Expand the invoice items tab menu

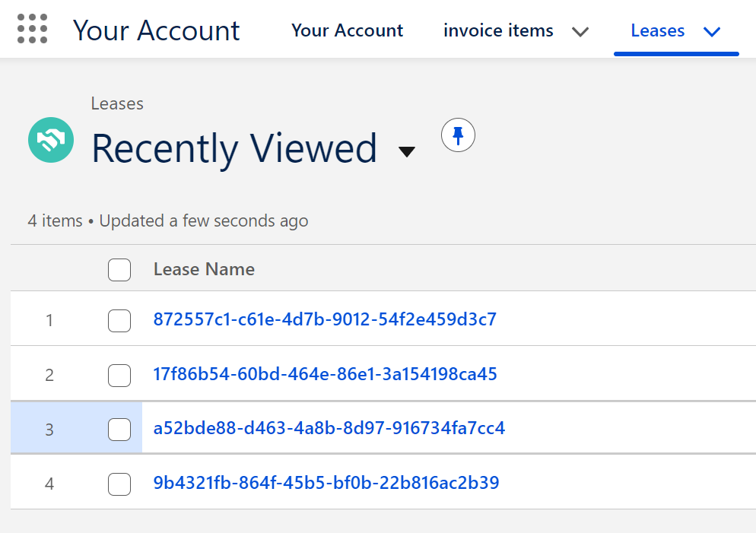point(580,32)
